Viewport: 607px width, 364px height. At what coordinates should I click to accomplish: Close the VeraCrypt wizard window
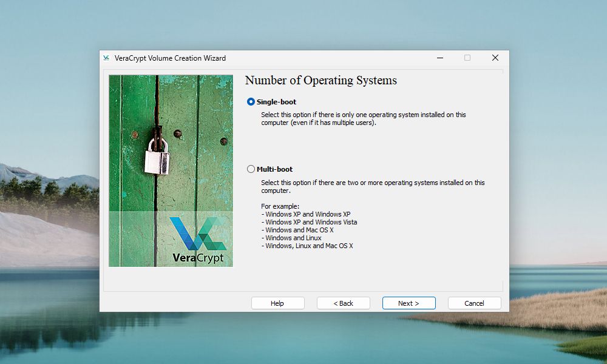coord(495,58)
